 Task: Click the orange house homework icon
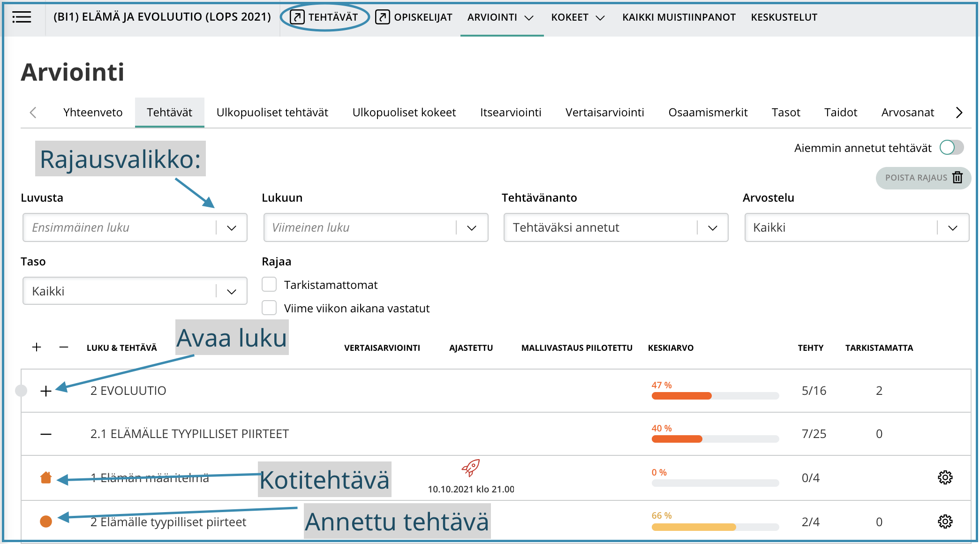[x=46, y=477]
